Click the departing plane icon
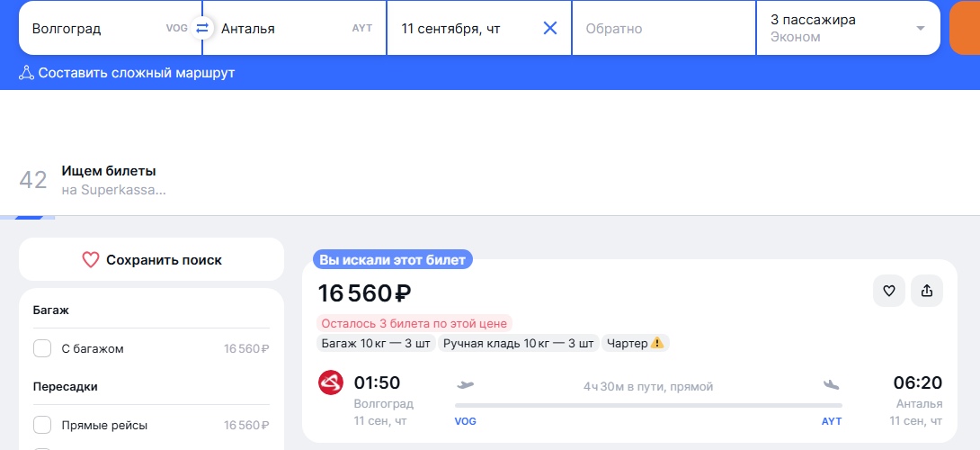980x450 pixels. click(x=466, y=385)
